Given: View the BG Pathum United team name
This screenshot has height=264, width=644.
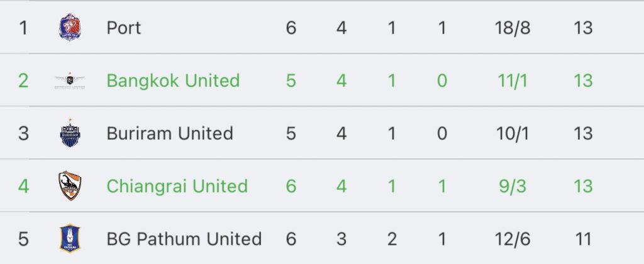Looking at the screenshot, I should point(184,239).
